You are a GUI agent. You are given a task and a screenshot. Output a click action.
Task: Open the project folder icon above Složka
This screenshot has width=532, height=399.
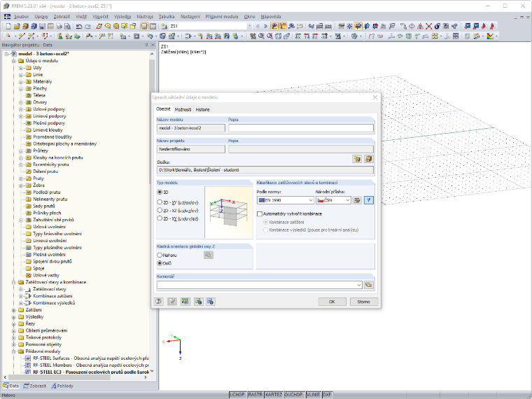tap(357, 159)
